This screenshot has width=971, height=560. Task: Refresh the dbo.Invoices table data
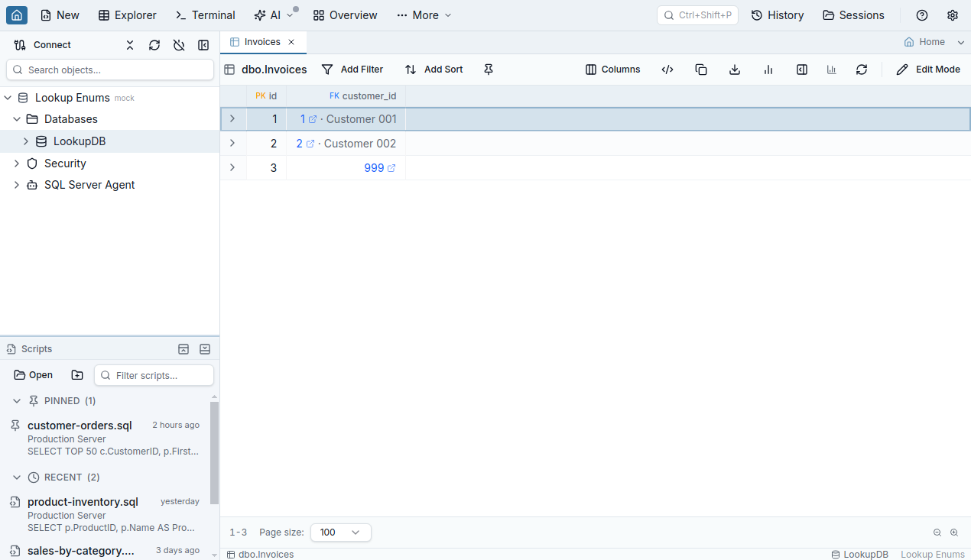(862, 70)
